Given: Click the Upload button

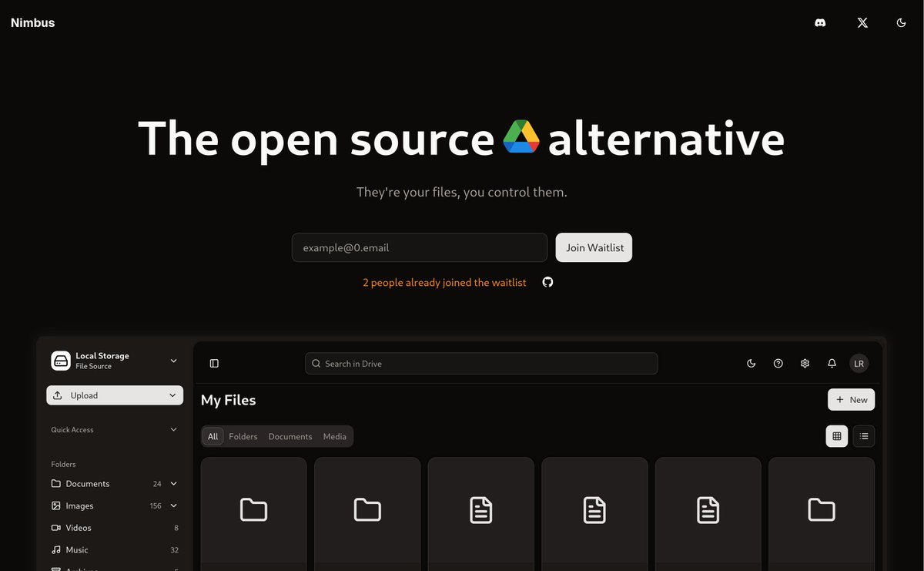Looking at the screenshot, I should pyautogui.click(x=115, y=395).
